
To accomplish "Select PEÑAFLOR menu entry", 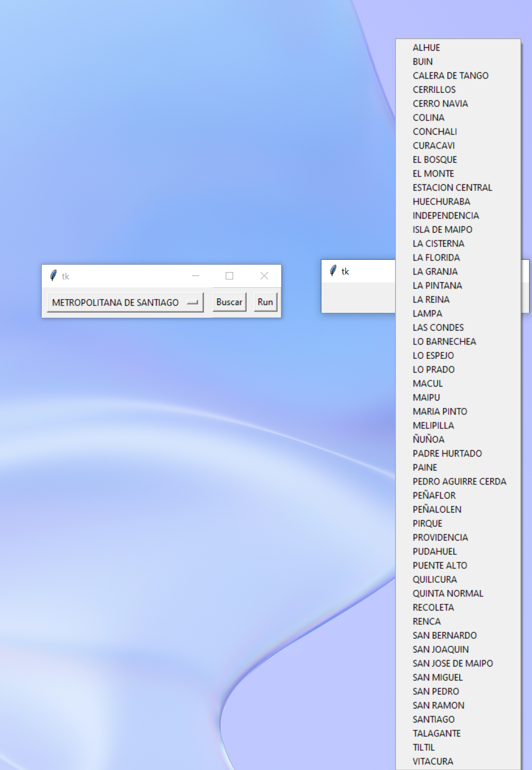I will click(458, 495).
